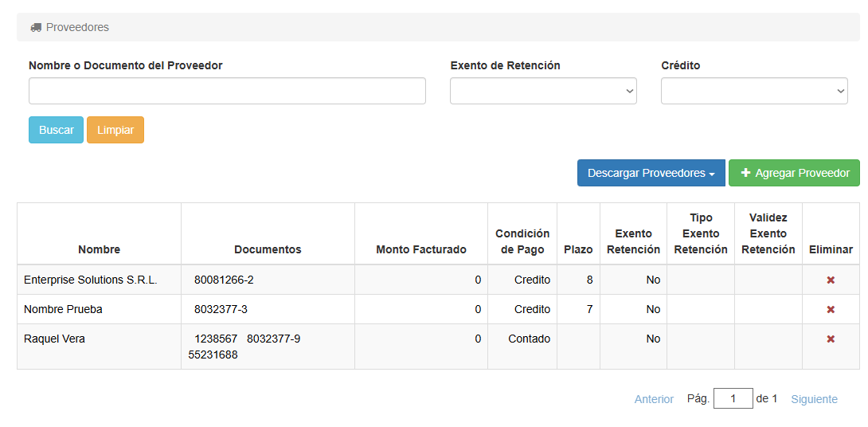Click the Condición de Pago column header
This screenshot has height=427, width=868.
point(522,241)
